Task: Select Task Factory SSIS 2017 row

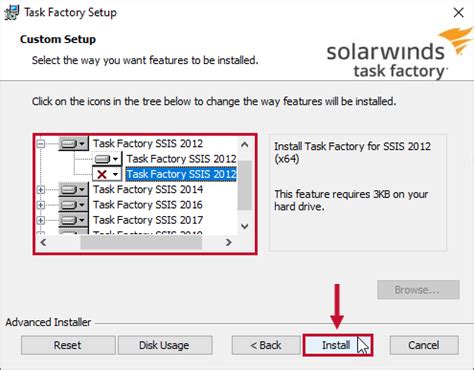Action: click(x=148, y=220)
